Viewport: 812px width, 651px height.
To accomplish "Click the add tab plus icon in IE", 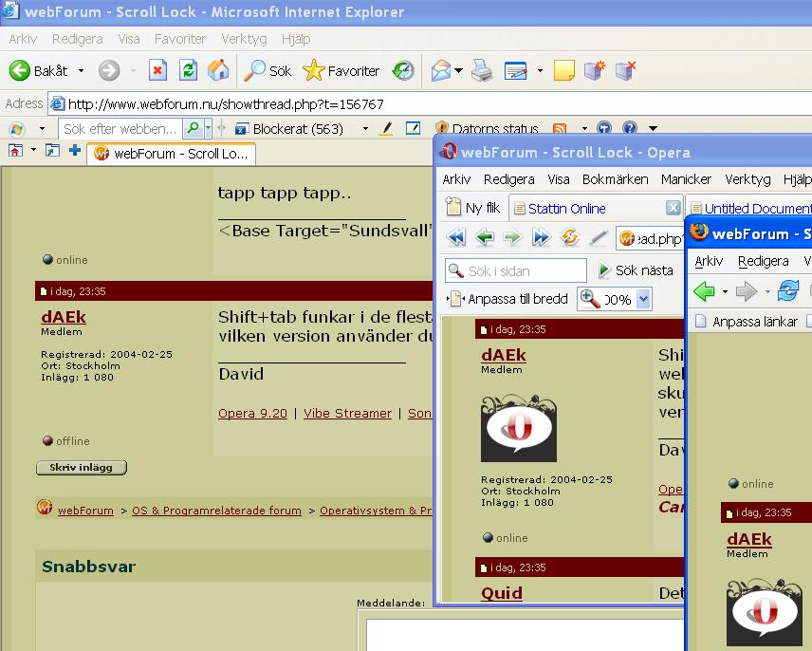I will [75, 151].
